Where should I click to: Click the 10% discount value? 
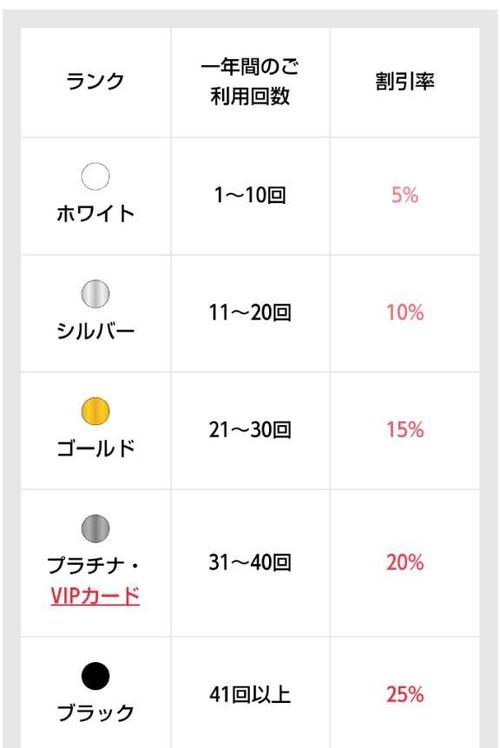point(405,312)
